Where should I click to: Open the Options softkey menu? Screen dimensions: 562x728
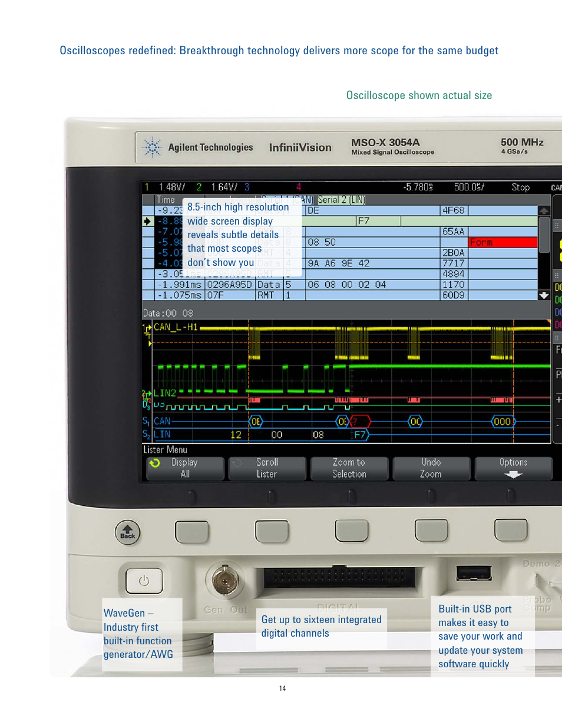coord(513,468)
